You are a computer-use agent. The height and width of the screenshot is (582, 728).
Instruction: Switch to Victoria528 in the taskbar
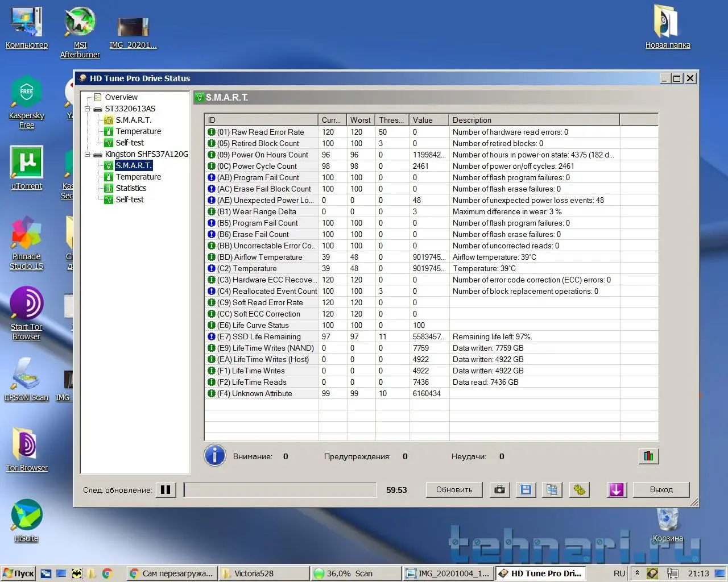(x=264, y=573)
